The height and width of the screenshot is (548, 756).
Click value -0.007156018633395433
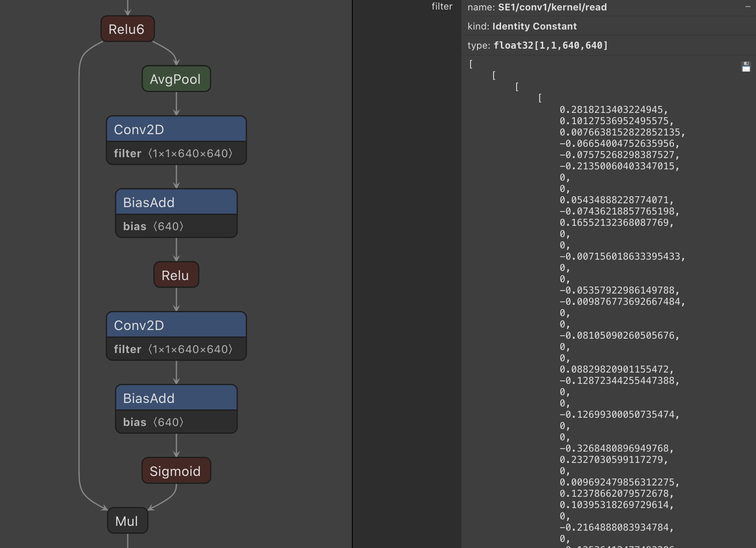click(622, 257)
